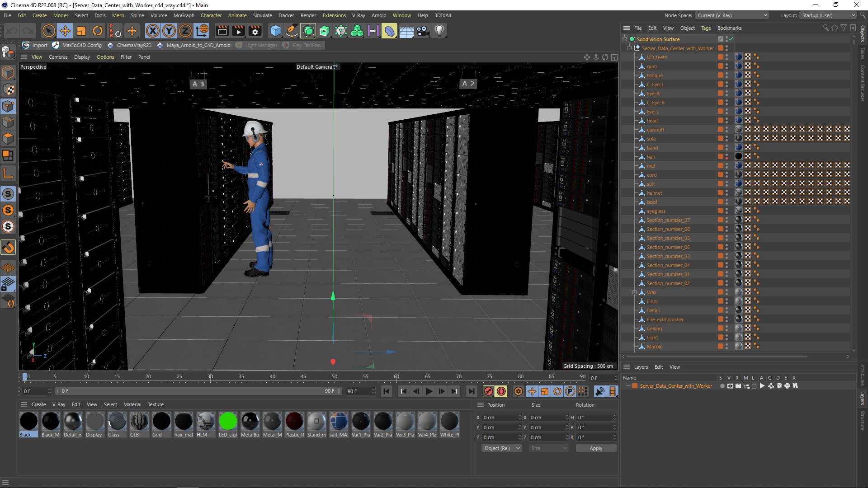Toggle Y axis lock

point(169,31)
